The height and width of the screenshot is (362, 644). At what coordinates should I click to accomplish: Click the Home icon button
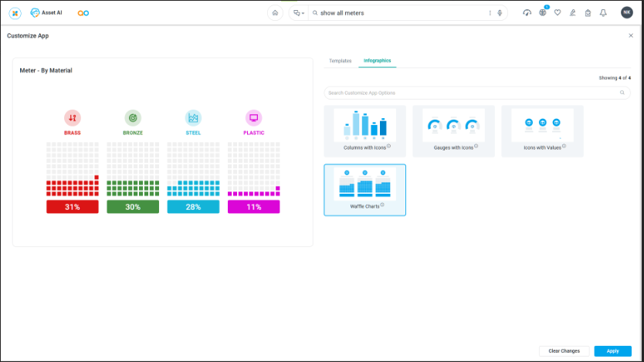click(275, 13)
